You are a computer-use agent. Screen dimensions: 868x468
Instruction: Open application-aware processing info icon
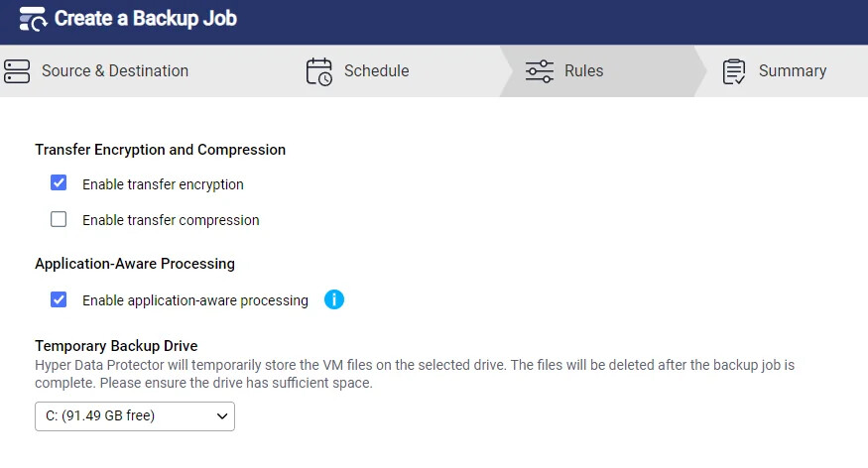[x=333, y=299]
